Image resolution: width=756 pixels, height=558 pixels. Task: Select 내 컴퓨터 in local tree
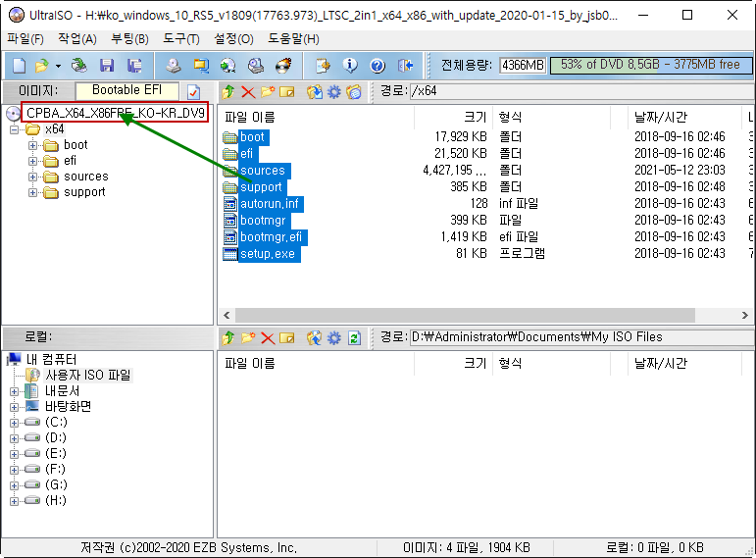[x=51, y=359]
